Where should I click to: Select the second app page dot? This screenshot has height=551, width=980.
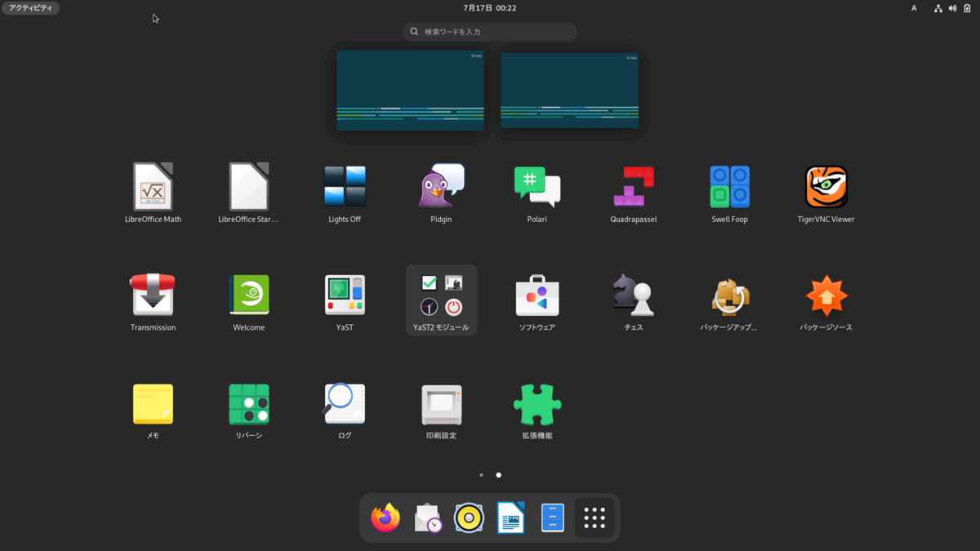coord(498,475)
